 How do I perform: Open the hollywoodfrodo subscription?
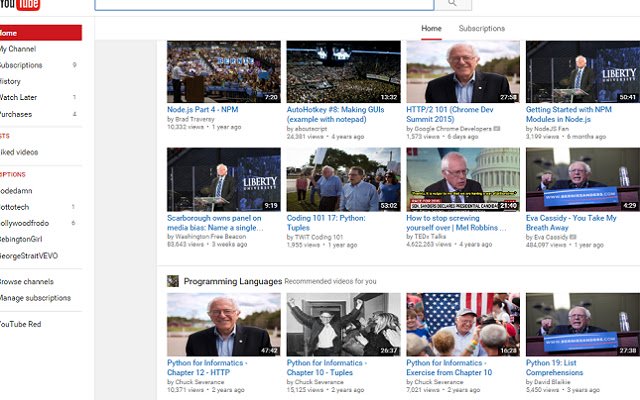click(x=24, y=223)
